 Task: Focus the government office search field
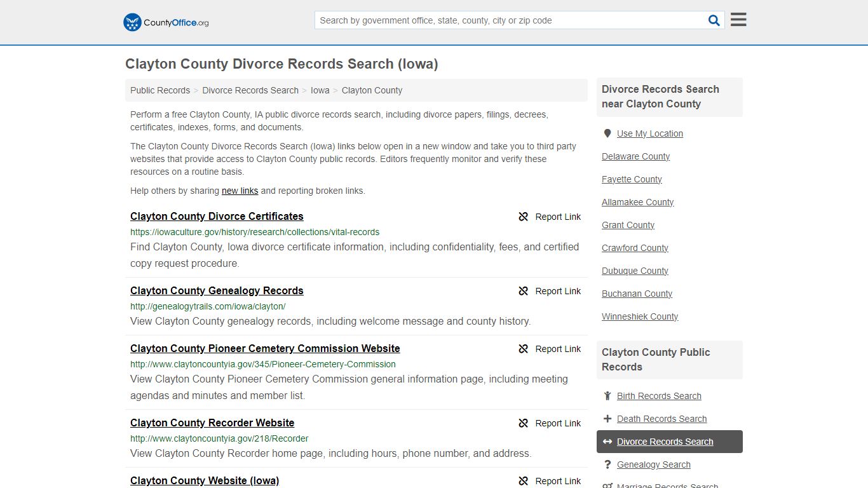pos(512,20)
